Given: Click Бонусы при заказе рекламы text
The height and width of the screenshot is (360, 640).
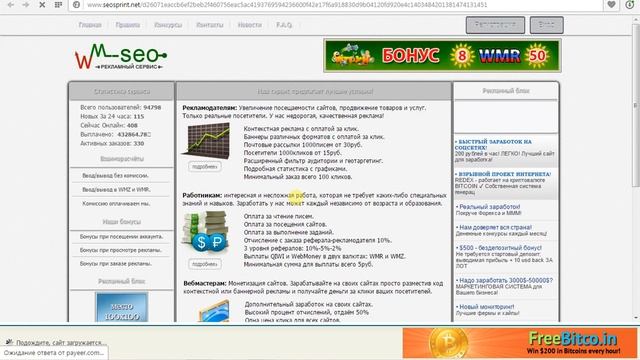Looking at the screenshot, I should click(116, 263).
